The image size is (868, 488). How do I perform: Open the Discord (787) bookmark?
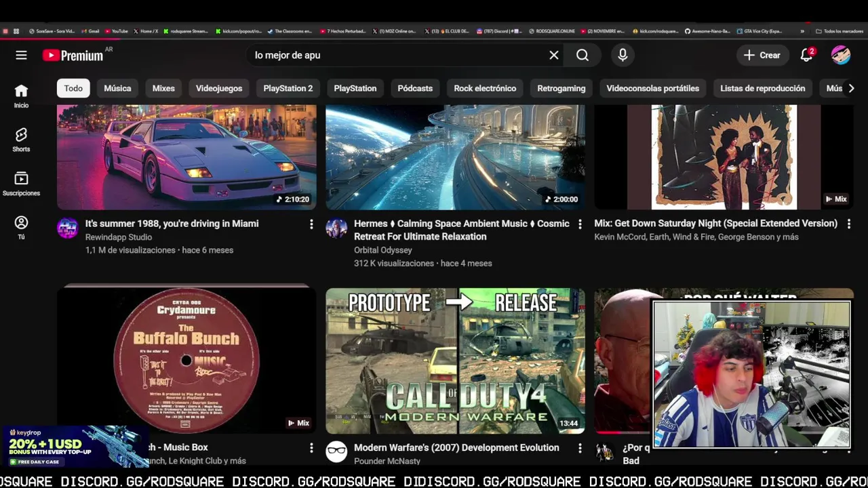pyautogui.click(x=499, y=31)
